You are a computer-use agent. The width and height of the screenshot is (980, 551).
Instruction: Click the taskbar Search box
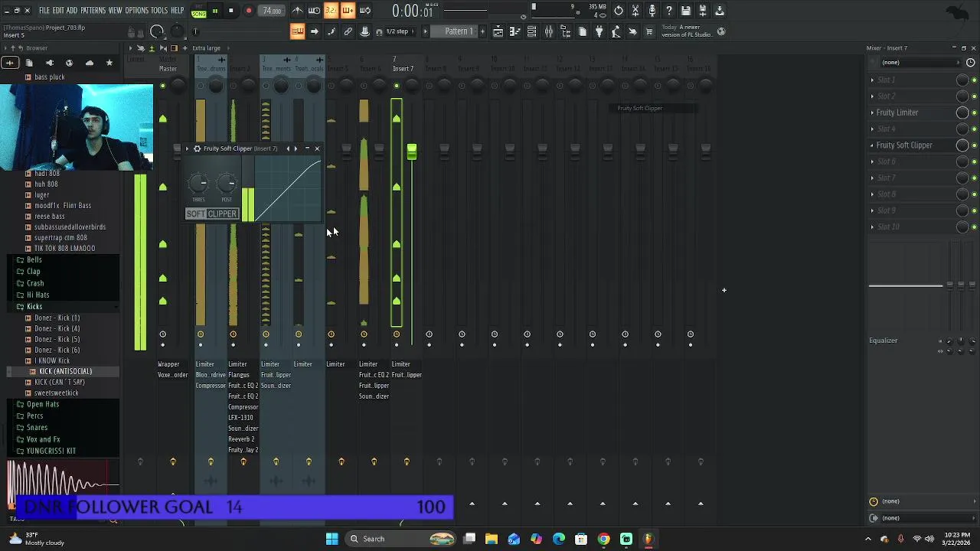[x=400, y=539]
